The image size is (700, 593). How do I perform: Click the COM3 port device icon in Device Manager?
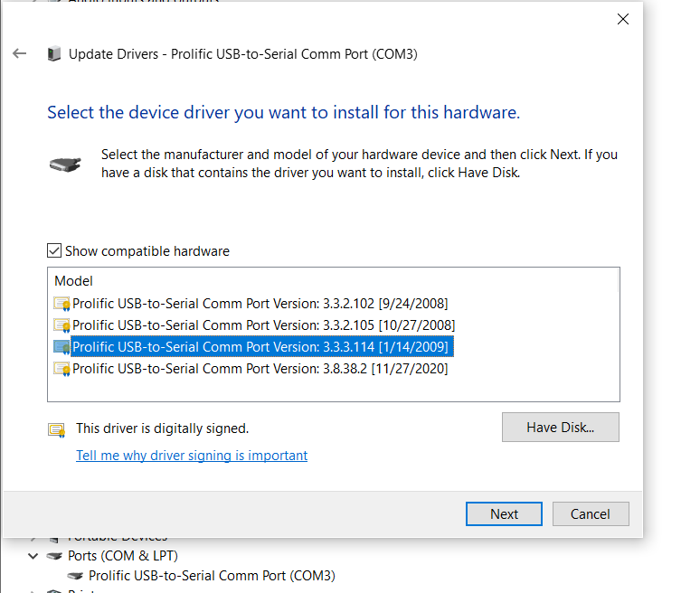coord(75,576)
